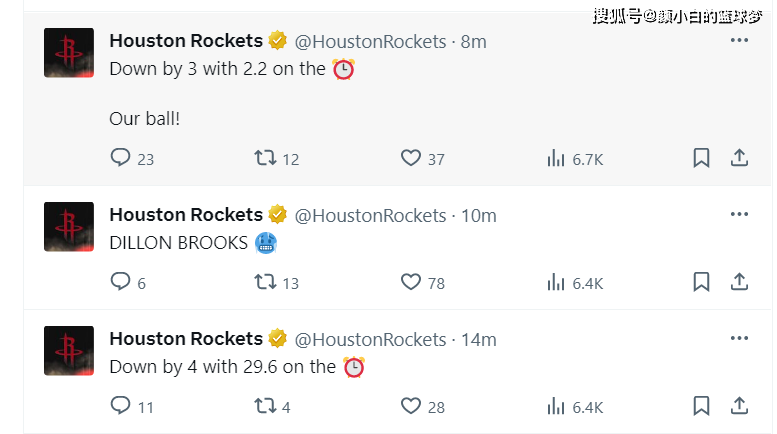Open more options for the 8m tweet
The width and height of the screenshot is (777, 434).
(739, 41)
